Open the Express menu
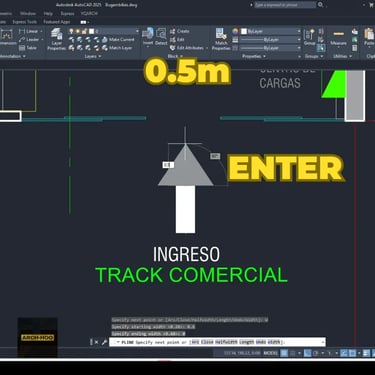Viewport: 375px width, 375px height. pos(67,14)
